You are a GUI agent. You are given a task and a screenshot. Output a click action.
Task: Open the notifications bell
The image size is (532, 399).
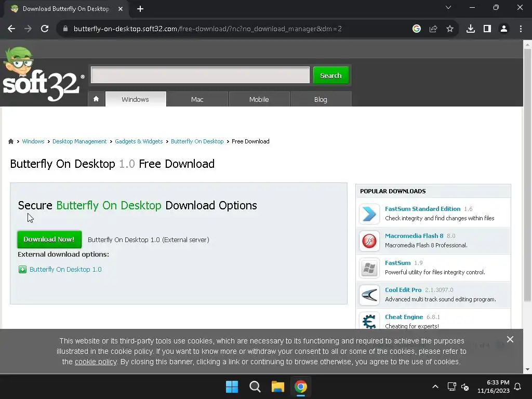pyautogui.click(x=518, y=387)
